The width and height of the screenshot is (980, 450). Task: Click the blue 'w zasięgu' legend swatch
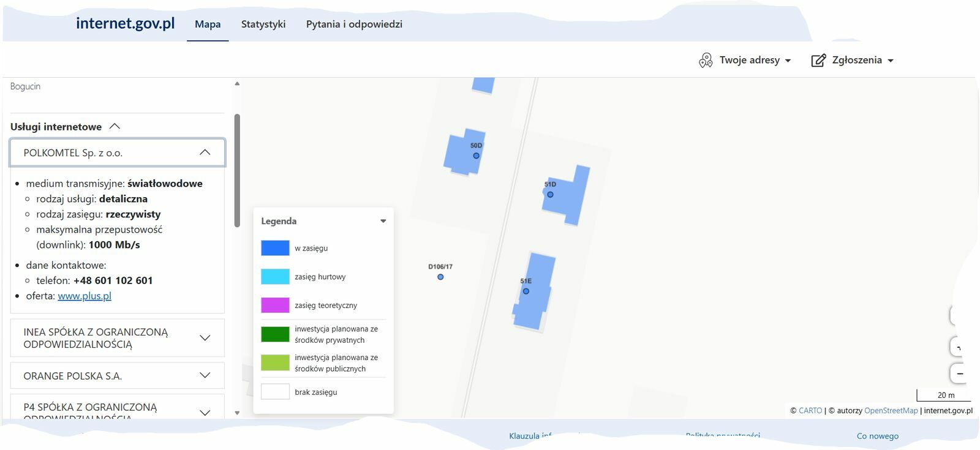[x=275, y=248]
